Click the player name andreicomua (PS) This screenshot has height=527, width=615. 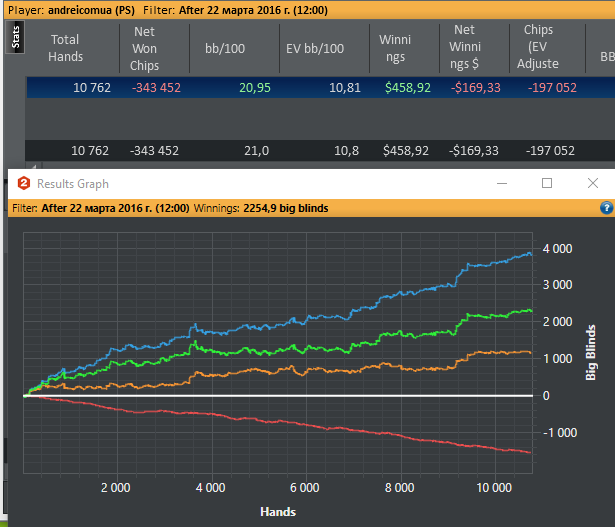coord(91,10)
